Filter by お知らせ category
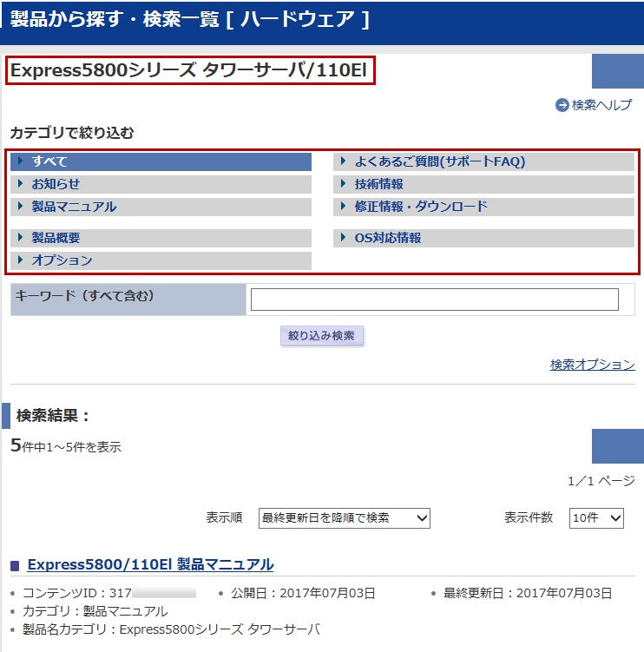Screen dimensions: 644x652 coord(161,184)
